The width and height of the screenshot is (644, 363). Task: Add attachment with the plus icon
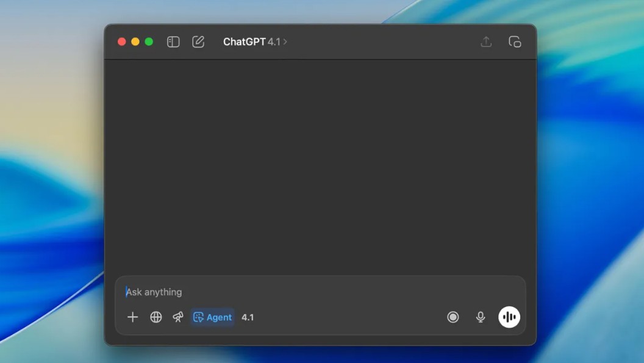pos(133,317)
